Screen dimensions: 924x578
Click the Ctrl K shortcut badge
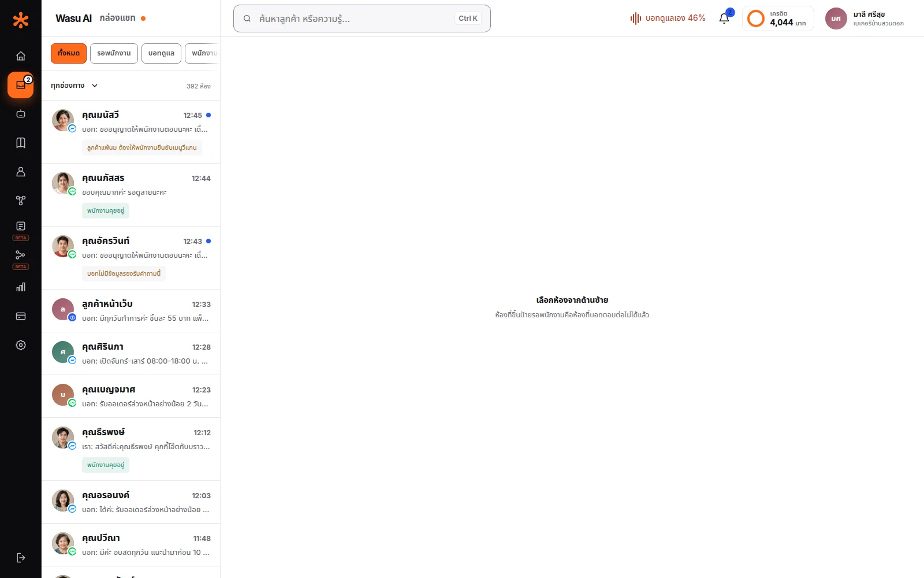[468, 18]
